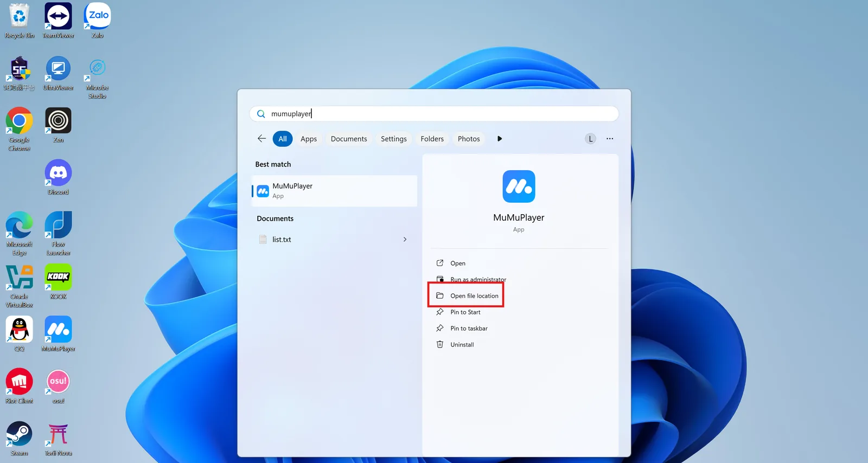This screenshot has height=463, width=868.
Task: Switch to the Folders filter tab
Action: pos(432,139)
